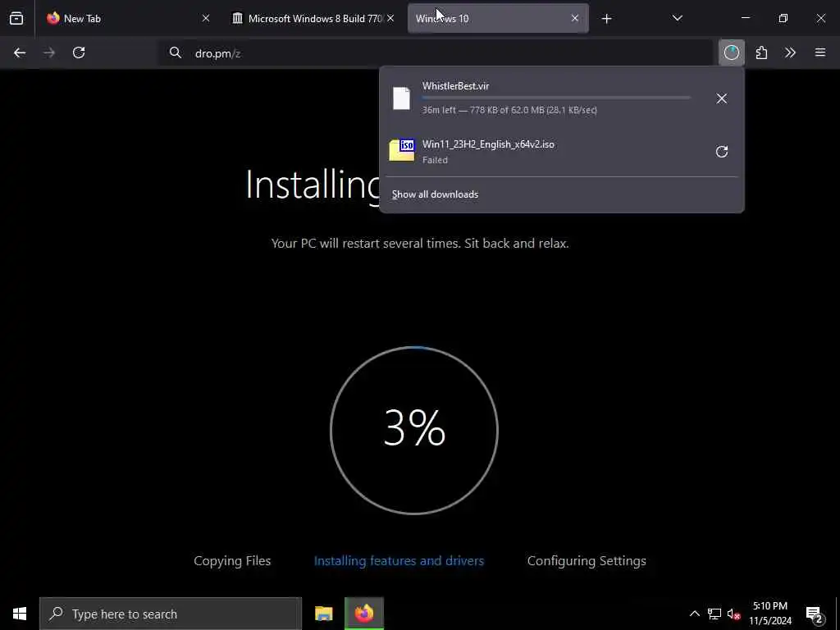Restore down the Firefox window

(x=783, y=18)
